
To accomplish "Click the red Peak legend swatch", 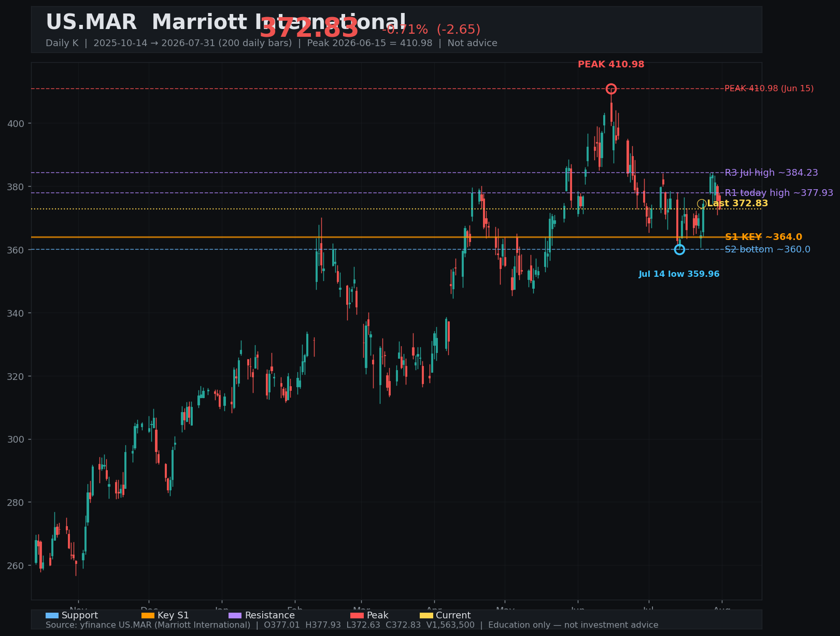I will point(357,615).
